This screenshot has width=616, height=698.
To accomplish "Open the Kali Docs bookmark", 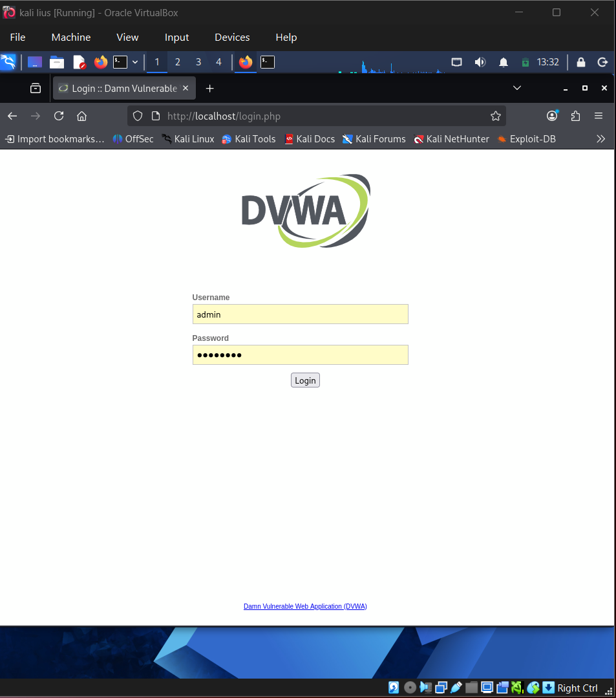I will 310,139.
